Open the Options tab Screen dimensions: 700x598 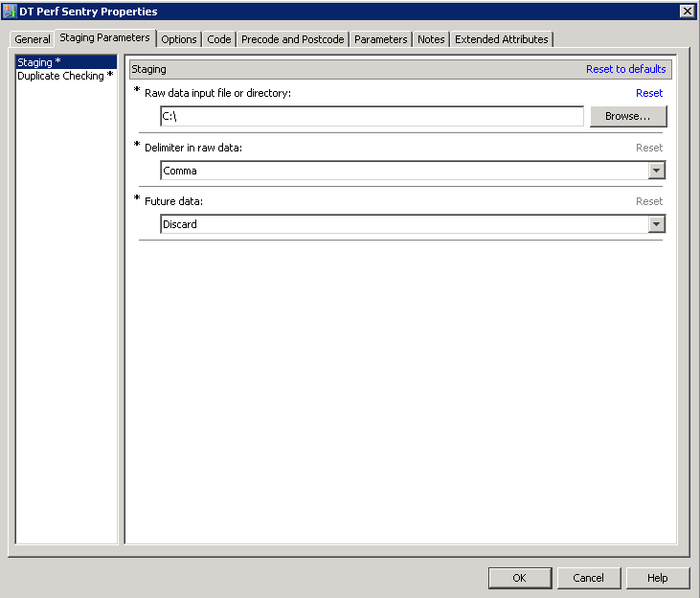[x=179, y=39]
